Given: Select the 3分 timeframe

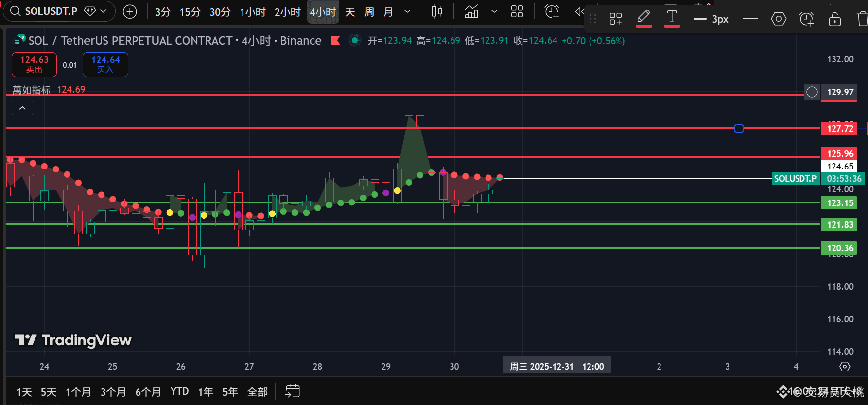Looking at the screenshot, I should point(163,12).
